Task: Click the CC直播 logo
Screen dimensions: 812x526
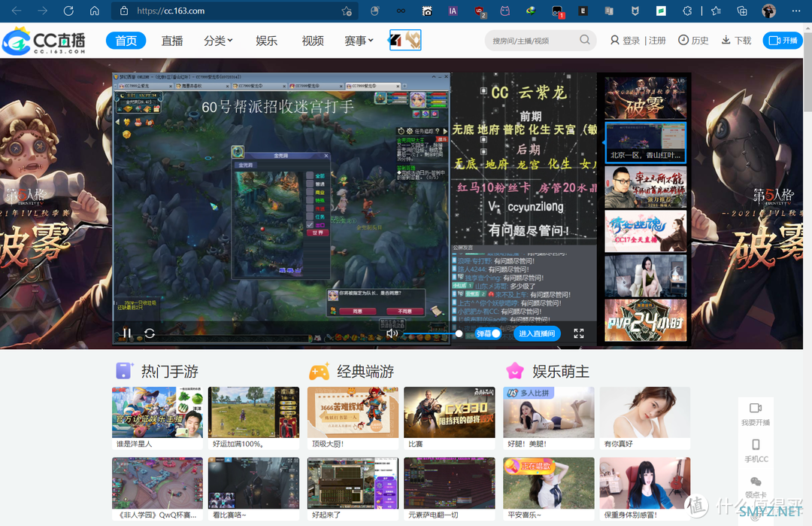Action: [x=44, y=41]
